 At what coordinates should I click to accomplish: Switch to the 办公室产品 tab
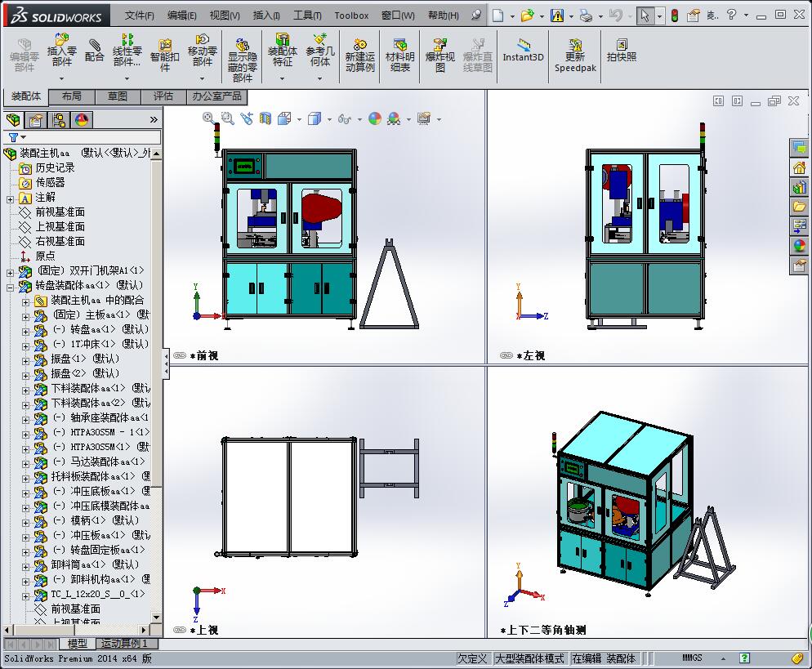pos(217,96)
